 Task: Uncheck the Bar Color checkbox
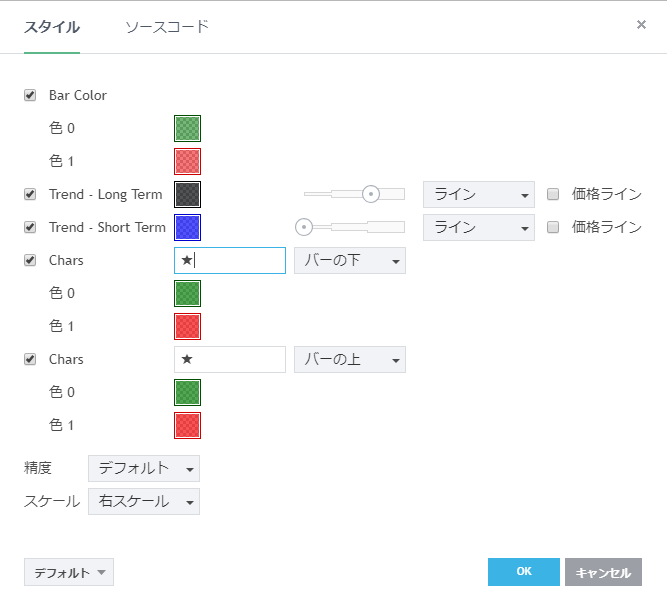30,96
